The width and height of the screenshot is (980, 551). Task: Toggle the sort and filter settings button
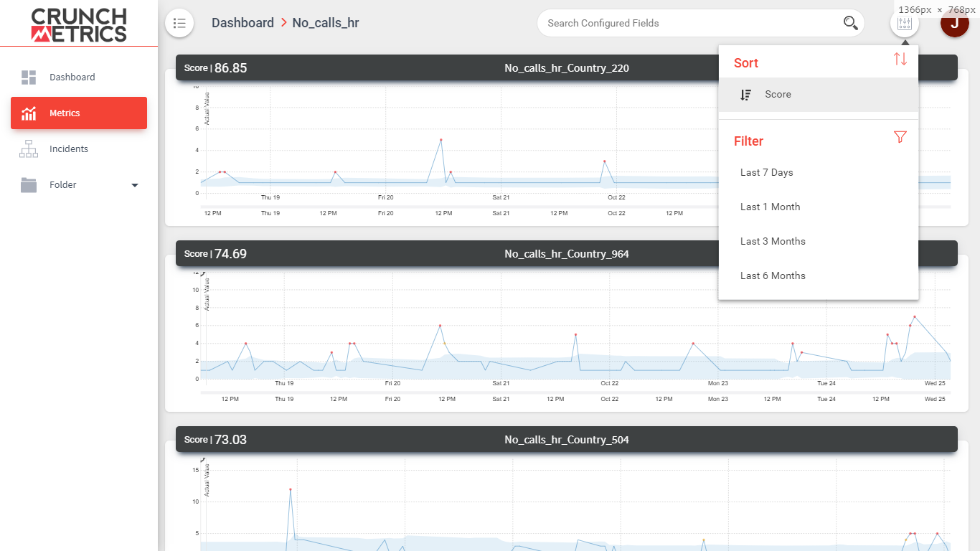click(x=904, y=23)
